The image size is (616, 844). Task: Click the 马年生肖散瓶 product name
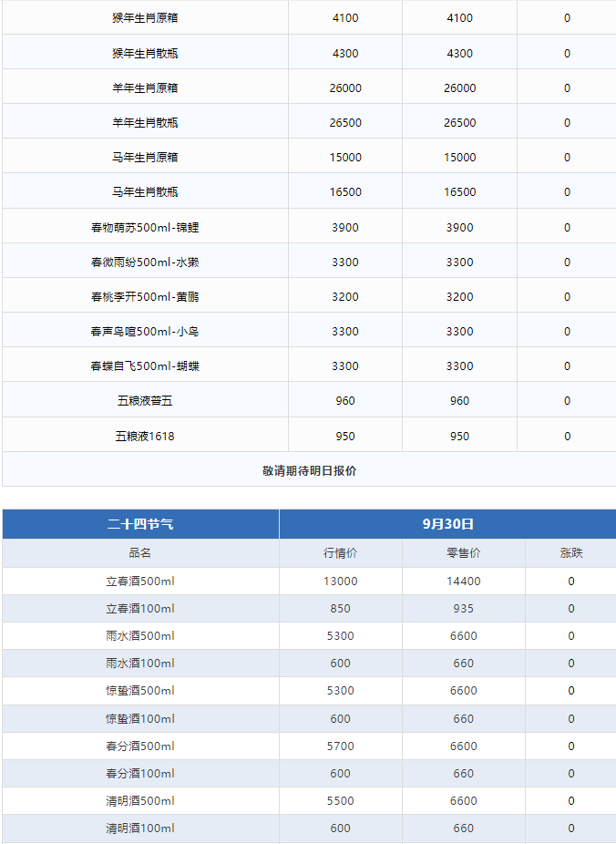point(145,192)
